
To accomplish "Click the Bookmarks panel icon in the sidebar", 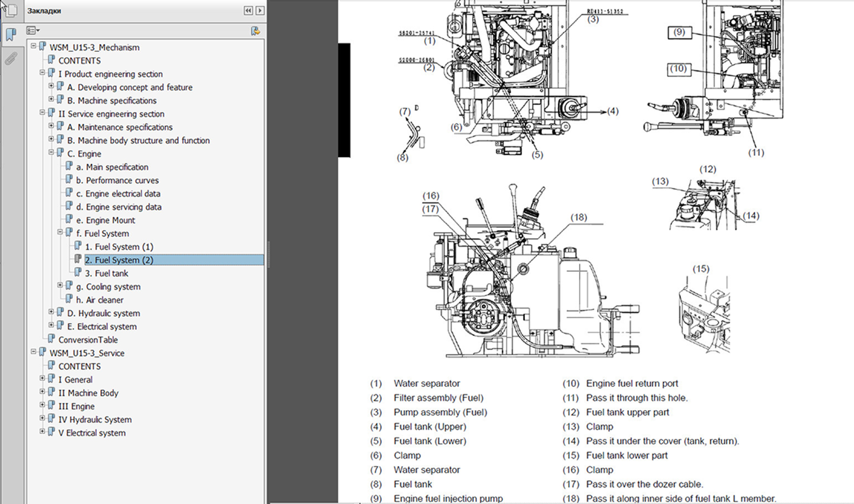I will pos(11,34).
